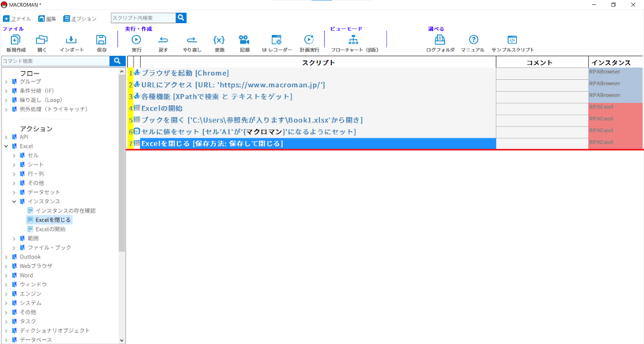Open the オプション menu
The width and height of the screenshot is (644, 344).
pos(80,19)
